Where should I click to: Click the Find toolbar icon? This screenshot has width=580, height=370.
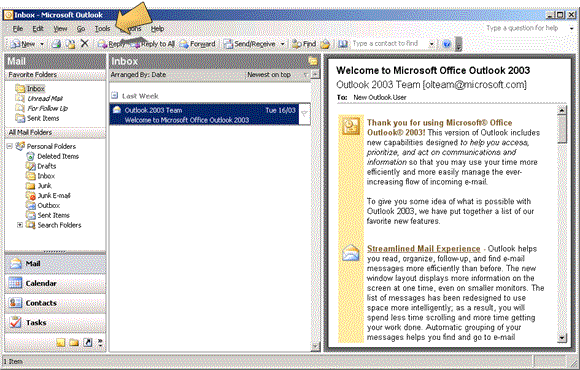click(x=304, y=44)
